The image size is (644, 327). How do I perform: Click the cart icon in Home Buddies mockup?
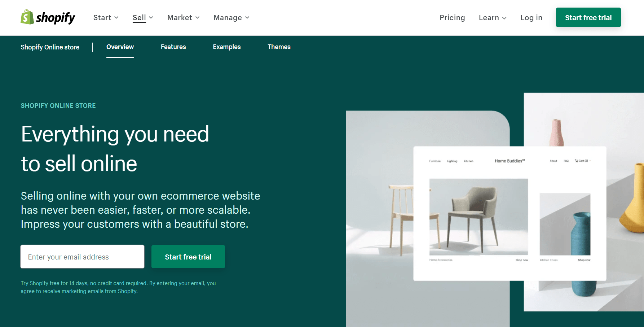point(577,161)
